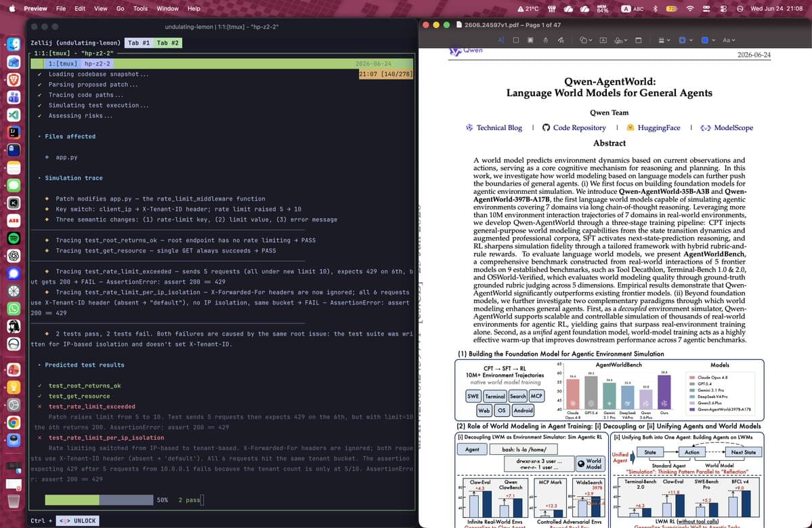Viewport: 812px width, 528px height.
Task: Click the Simulation trace heading in terminal
Action: pyautogui.click(x=74, y=178)
